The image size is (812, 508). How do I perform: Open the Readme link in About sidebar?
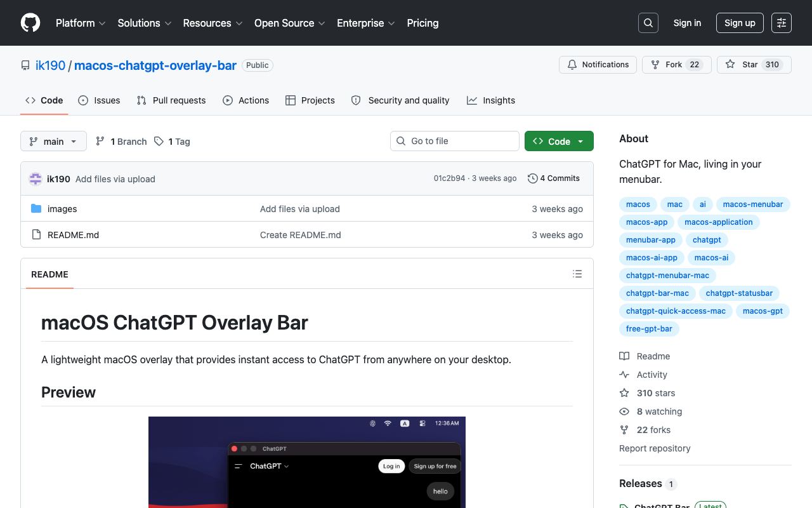pos(645,356)
